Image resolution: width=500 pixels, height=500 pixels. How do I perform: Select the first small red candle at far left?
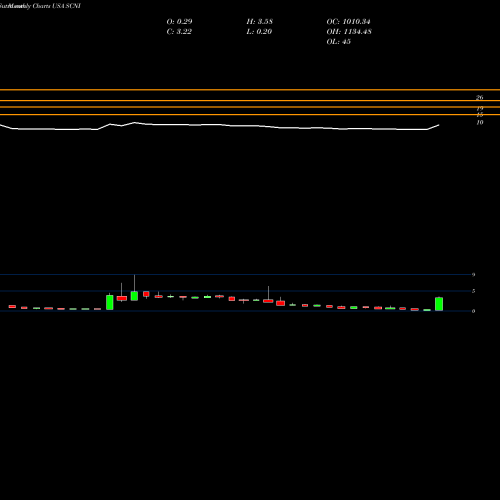click(x=12, y=306)
